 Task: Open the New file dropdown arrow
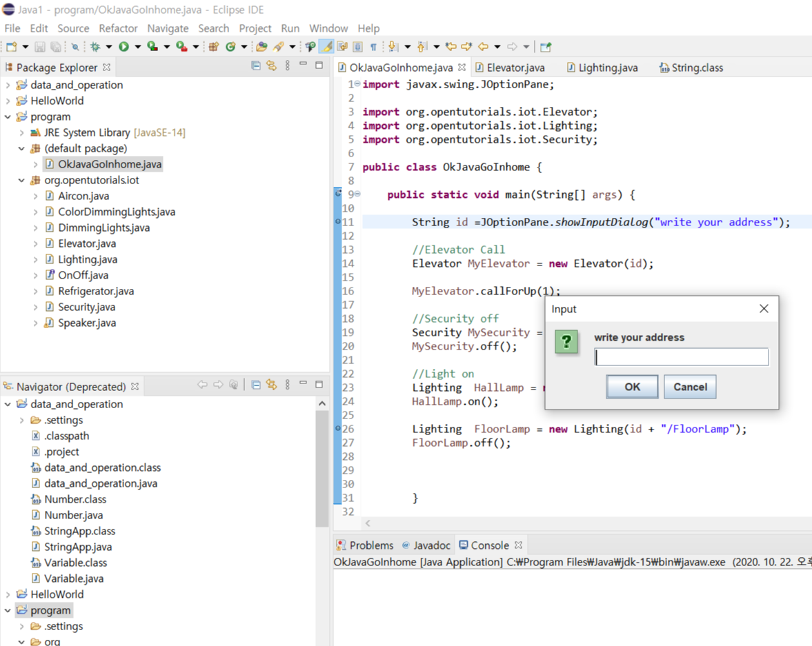(25, 47)
